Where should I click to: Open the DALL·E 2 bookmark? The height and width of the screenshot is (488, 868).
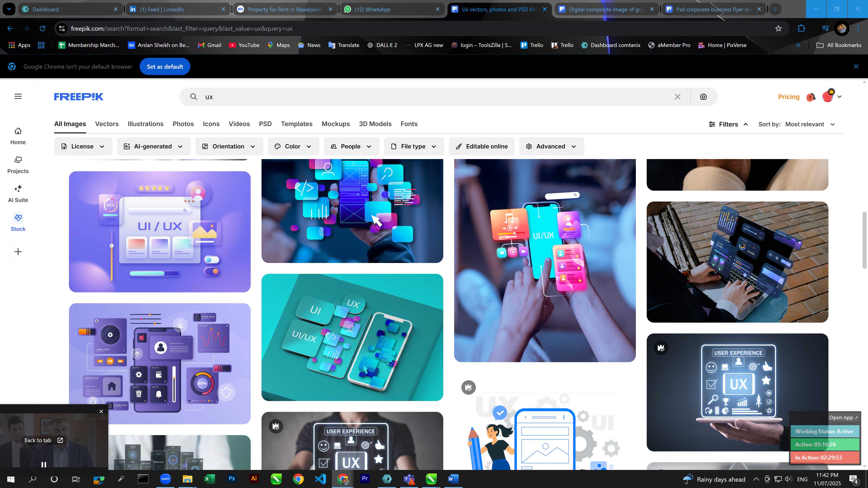tap(382, 45)
